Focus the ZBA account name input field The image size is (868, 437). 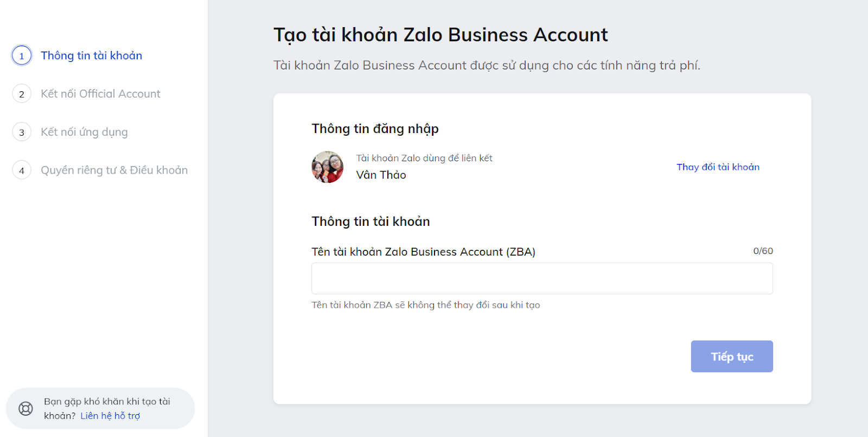(542, 278)
